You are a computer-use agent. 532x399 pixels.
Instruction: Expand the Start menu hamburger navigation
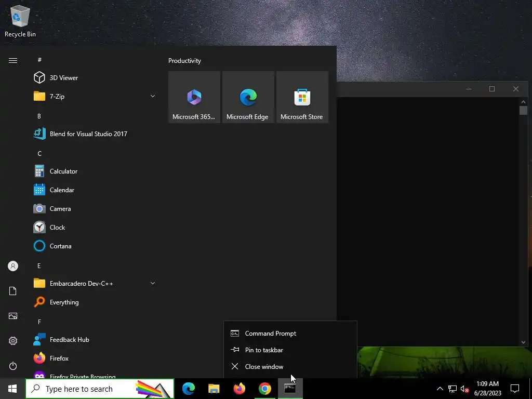(x=13, y=60)
